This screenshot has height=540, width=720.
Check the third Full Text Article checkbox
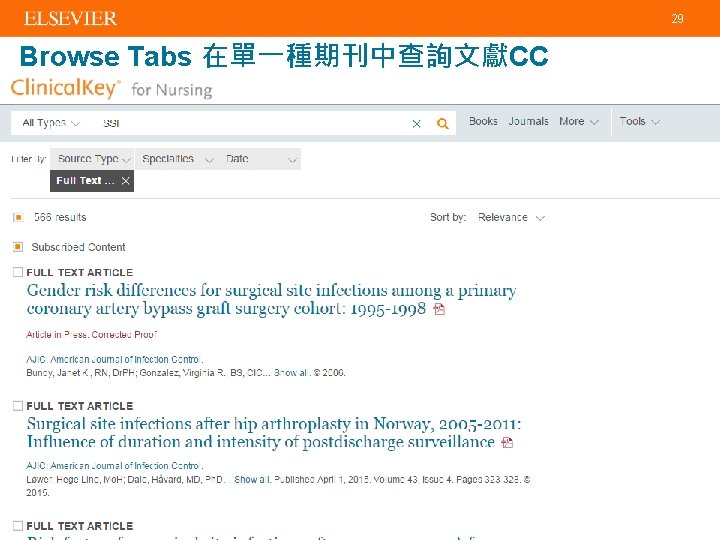coord(18,526)
